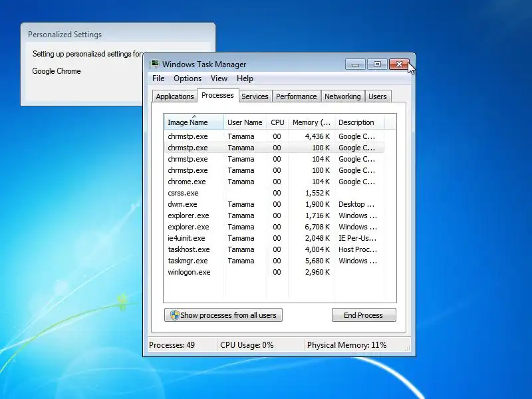This screenshot has height=399, width=532.
Task: Select the dwm.exe process row
Action: [274, 204]
